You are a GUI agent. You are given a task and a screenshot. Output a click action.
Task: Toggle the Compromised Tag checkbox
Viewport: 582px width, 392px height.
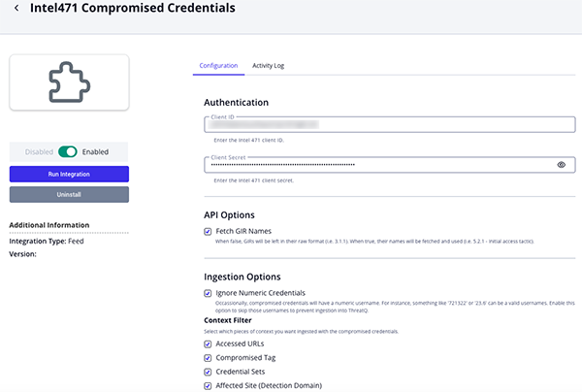tap(208, 358)
